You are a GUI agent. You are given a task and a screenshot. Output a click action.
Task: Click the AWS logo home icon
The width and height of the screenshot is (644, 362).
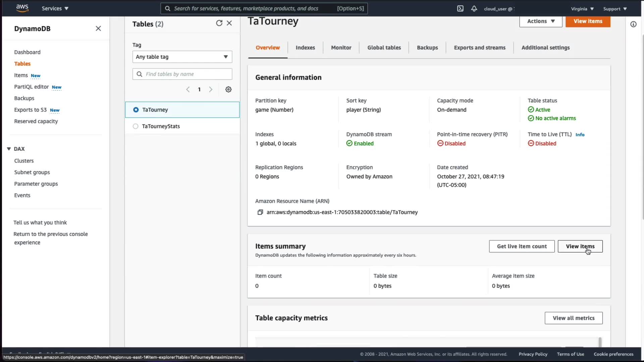point(22,8)
